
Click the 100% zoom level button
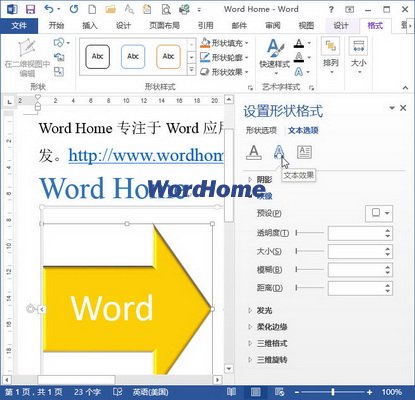392,392
